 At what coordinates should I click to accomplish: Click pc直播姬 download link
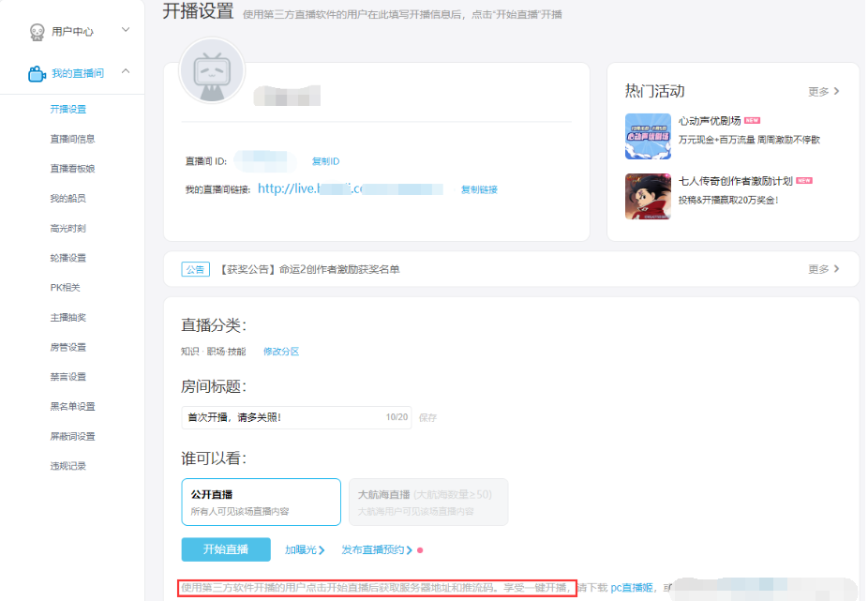(632, 588)
